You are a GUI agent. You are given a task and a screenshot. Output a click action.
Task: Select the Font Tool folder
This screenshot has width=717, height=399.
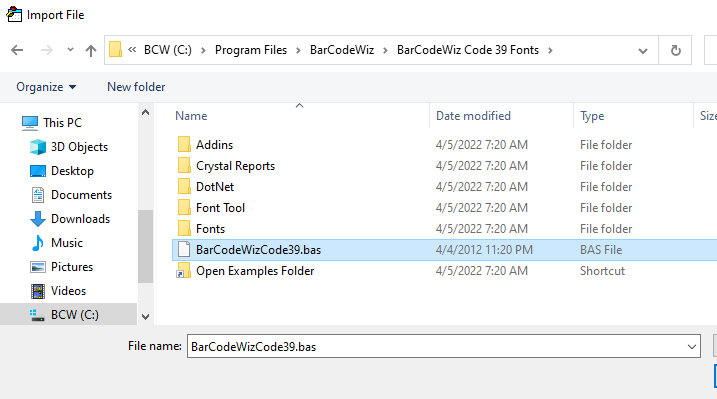(220, 208)
